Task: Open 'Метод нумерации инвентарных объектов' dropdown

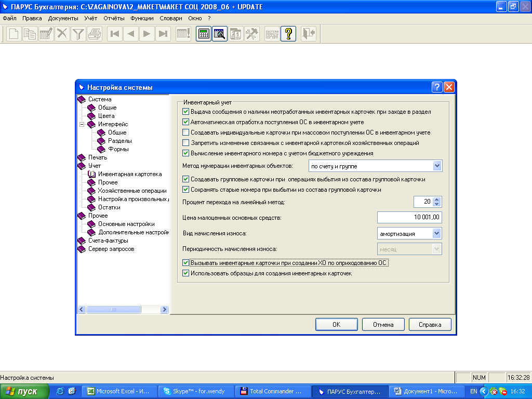Action: click(x=437, y=166)
